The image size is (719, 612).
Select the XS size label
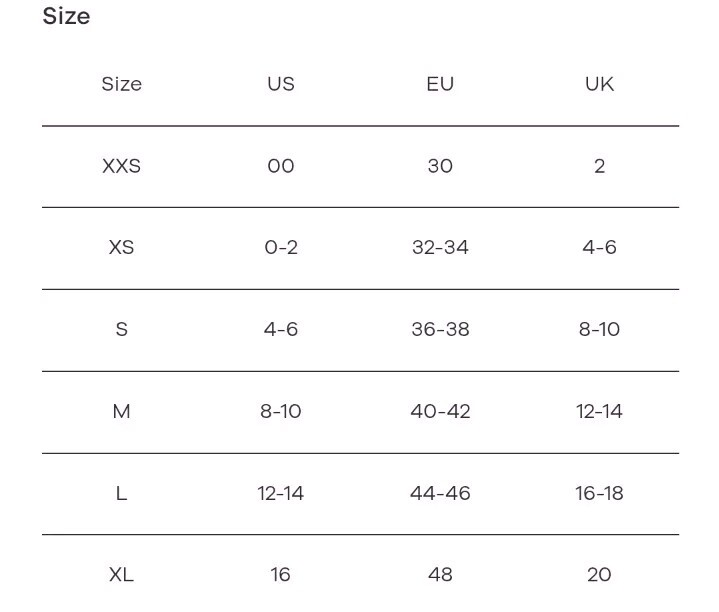122,248
